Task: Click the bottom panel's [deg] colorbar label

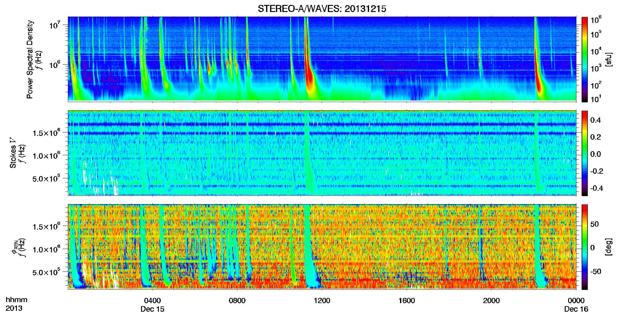Action: (x=608, y=247)
